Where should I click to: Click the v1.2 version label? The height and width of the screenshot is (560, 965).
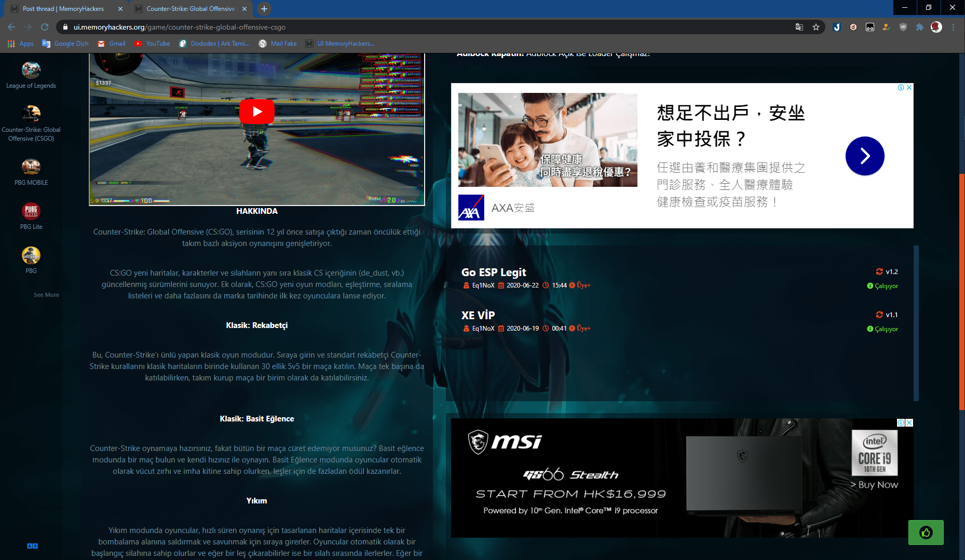[891, 272]
